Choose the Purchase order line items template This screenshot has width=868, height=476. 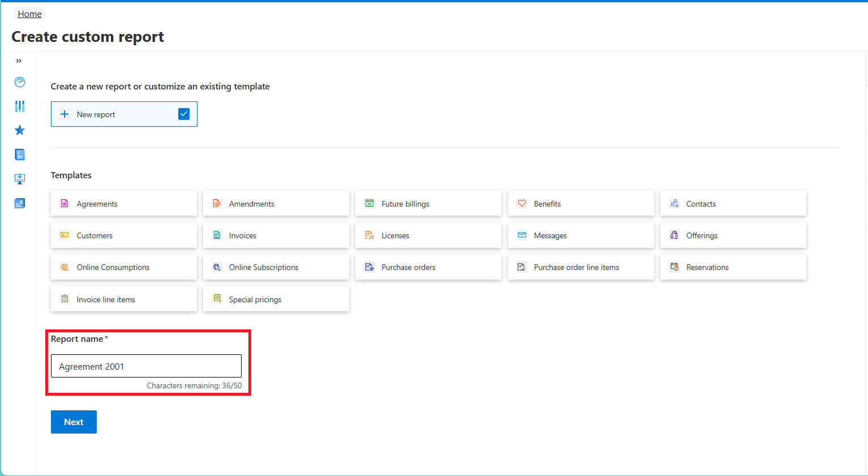pyautogui.click(x=581, y=267)
